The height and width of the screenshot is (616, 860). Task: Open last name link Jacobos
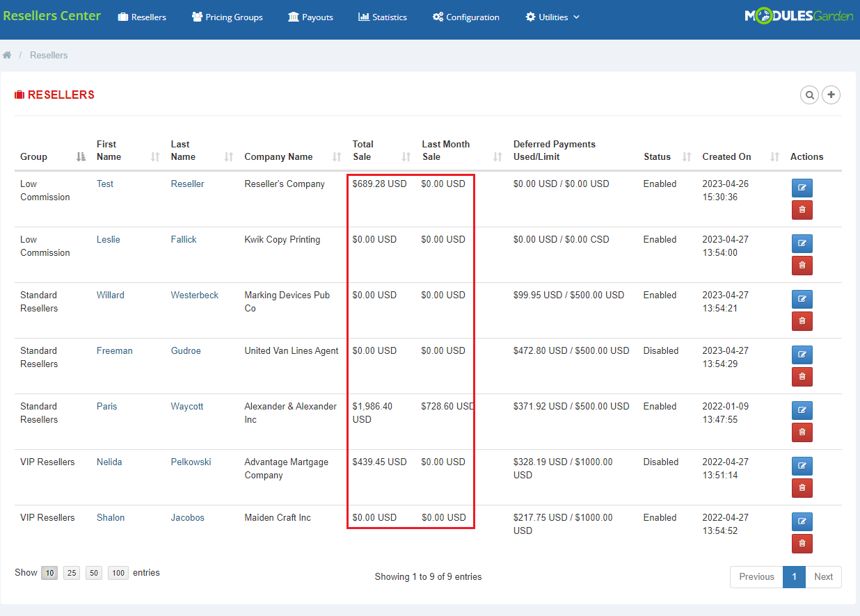(188, 518)
